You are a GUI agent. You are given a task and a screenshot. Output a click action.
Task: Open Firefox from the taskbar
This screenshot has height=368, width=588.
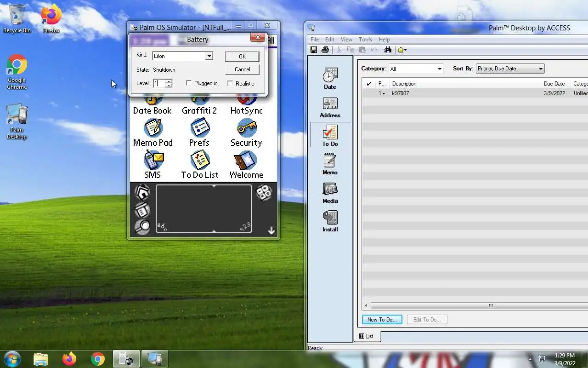(69, 358)
